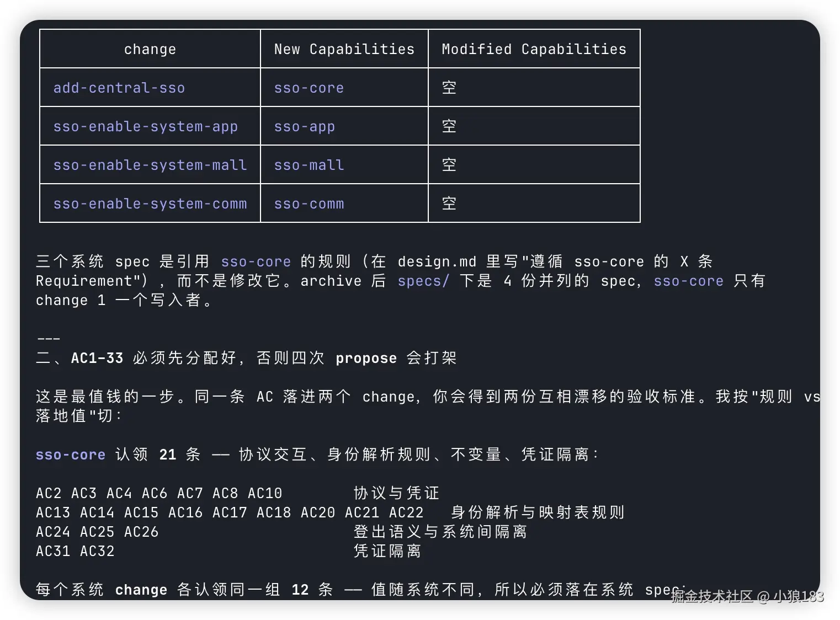
Task: Click the New Capabilities column header
Action: [344, 49]
